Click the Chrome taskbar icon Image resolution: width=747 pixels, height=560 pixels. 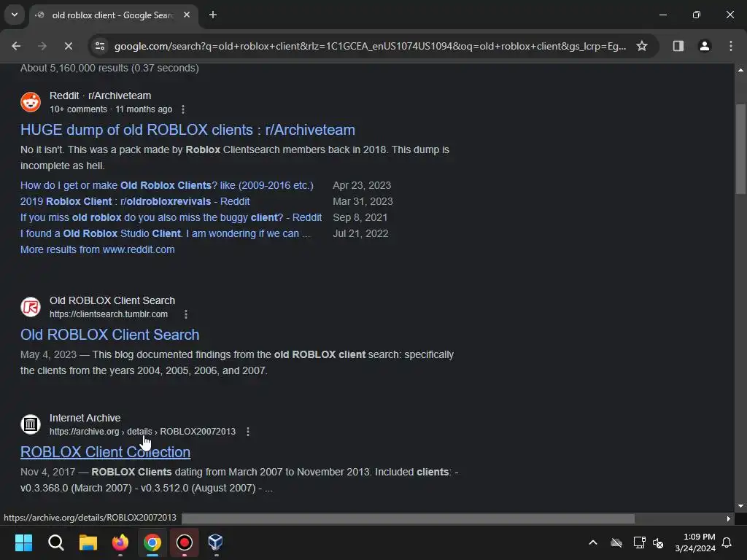click(x=152, y=542)
